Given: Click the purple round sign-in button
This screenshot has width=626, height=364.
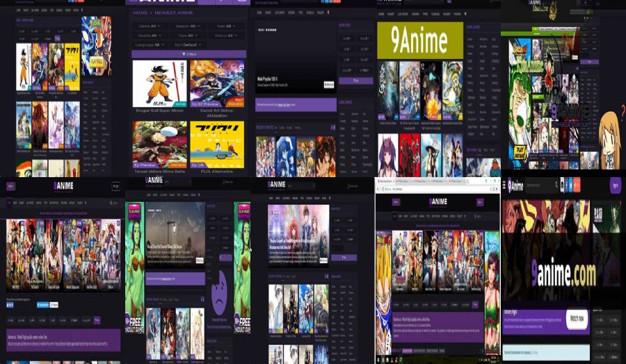Looking at the screenshot, I should [x=615, y=185].
